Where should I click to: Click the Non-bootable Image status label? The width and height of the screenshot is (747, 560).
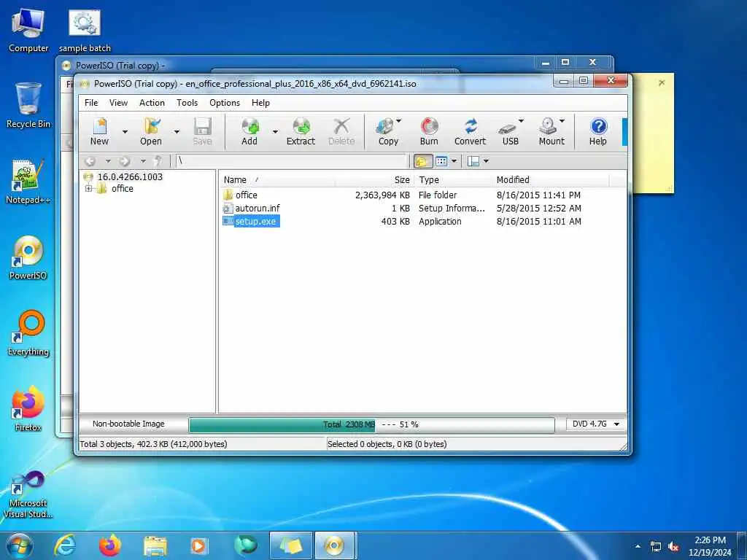click(x=128, y=424)
